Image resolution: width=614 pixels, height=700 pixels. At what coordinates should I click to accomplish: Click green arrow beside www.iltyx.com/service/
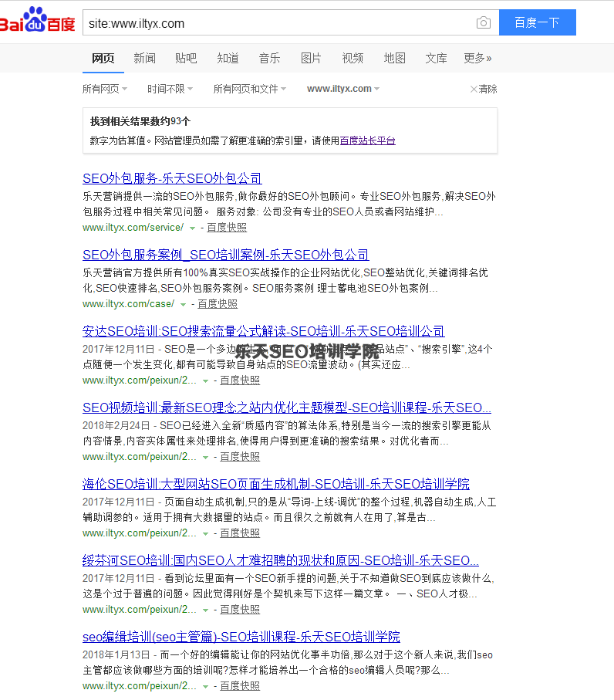[192, 228]
